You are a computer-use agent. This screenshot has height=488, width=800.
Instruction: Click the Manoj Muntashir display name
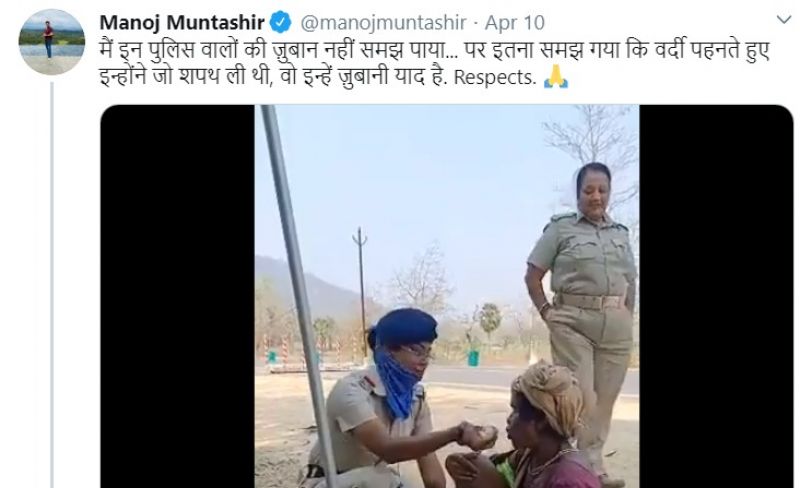tap(182, 23)
